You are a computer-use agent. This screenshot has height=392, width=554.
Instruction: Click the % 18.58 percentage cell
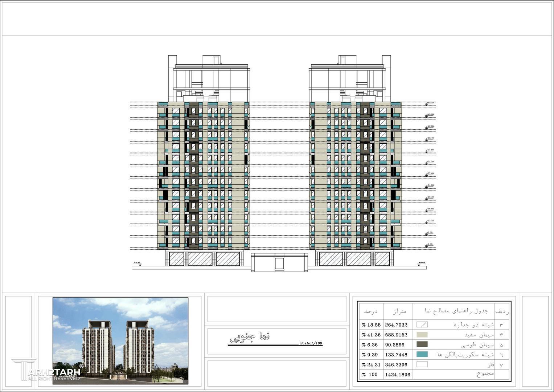pyautogui.click(x=371, y=325)
